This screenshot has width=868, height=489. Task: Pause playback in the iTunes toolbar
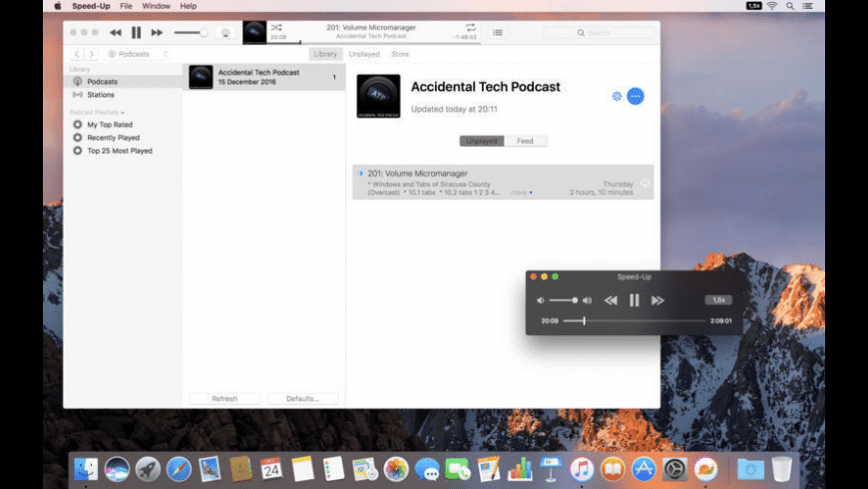(x=136, y=33)
